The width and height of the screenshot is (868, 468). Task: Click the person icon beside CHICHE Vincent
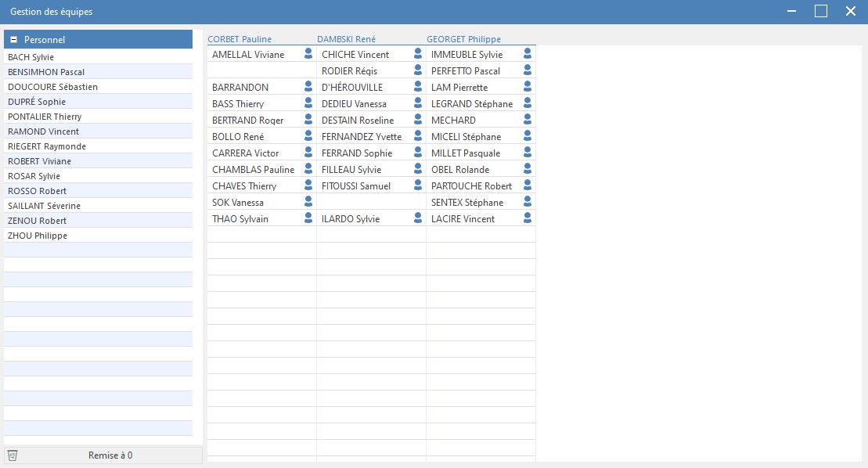click(418, 54)
